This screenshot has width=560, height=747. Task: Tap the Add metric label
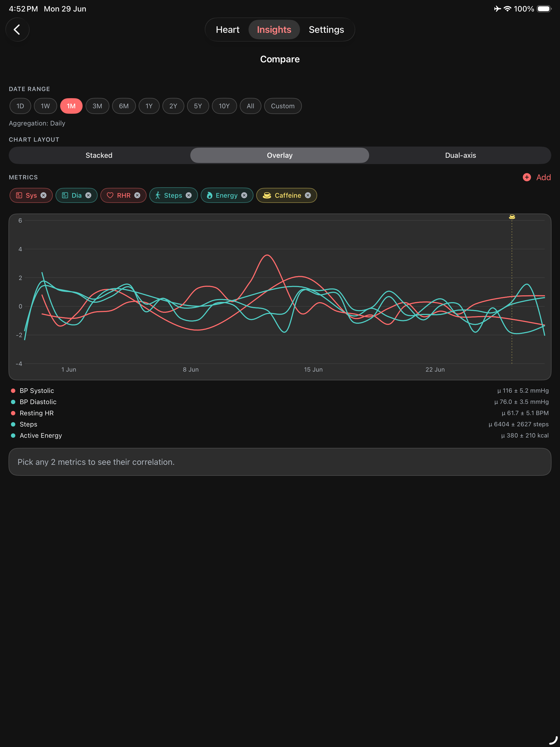pos(543,177)
